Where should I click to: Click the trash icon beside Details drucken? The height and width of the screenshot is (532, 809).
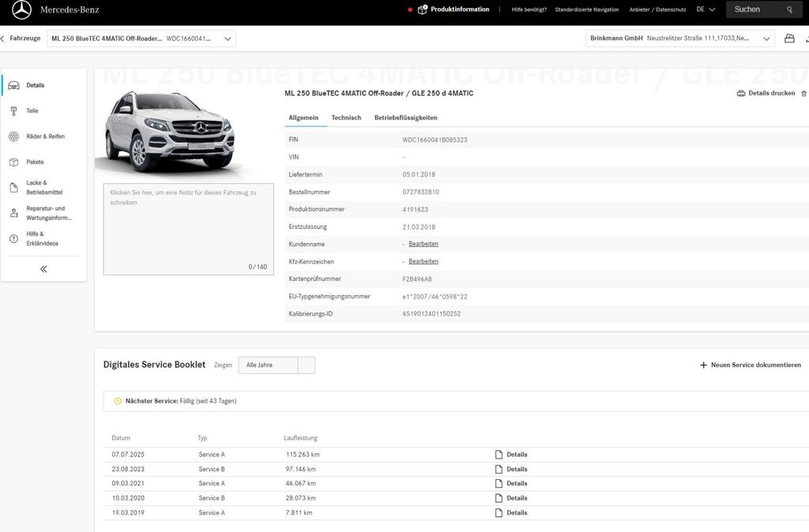pyautogui.click(x=803, y=93)
